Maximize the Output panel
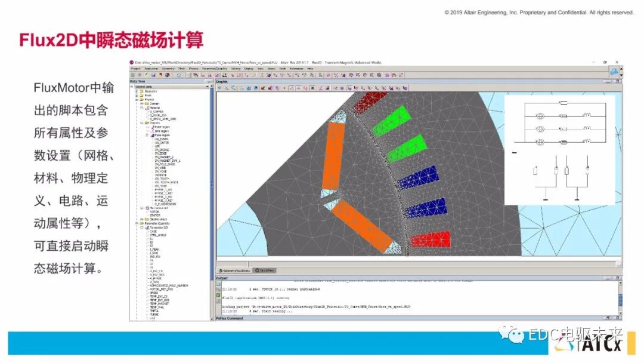 pyautogui.click(x=617, y=278)
